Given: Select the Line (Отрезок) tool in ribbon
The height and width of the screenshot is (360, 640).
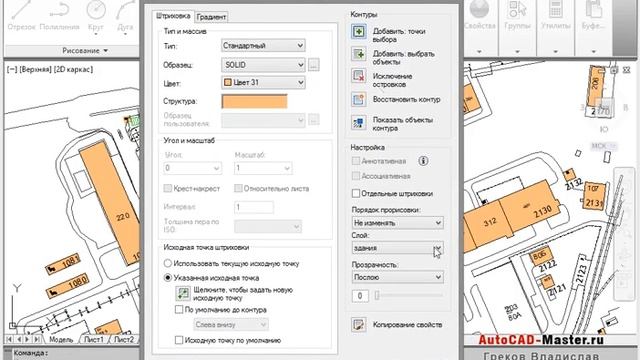Looking at the screenshot, I should 21,16.
